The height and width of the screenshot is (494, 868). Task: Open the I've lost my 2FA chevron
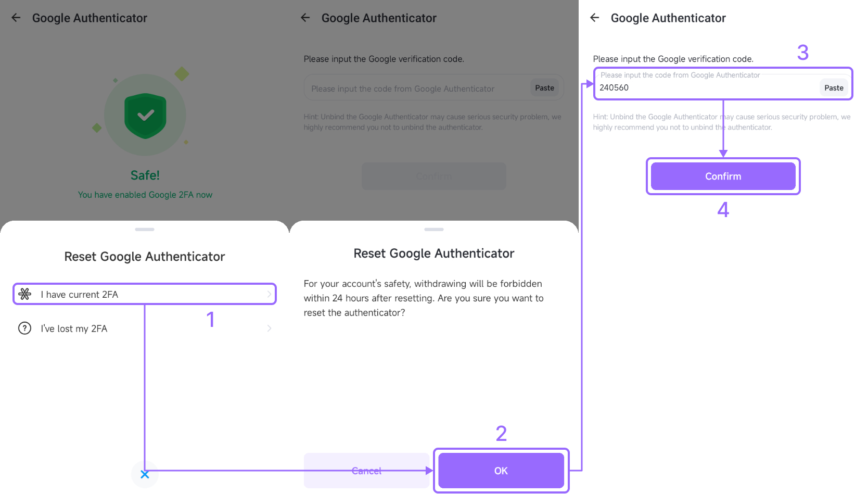tap(269, 328)
